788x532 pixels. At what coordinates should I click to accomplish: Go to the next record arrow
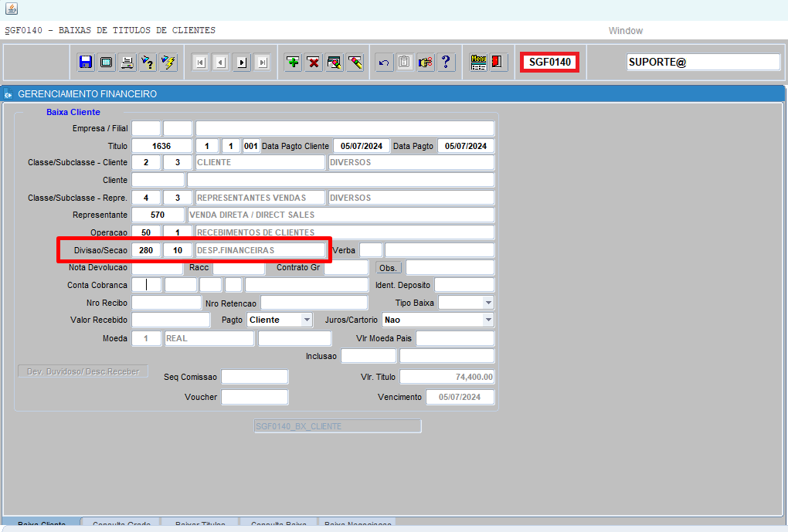point(242,63)
